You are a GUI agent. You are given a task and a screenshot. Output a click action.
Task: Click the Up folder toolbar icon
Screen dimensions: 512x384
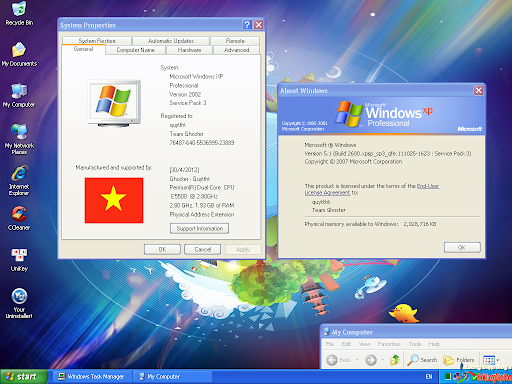point(395,360)
